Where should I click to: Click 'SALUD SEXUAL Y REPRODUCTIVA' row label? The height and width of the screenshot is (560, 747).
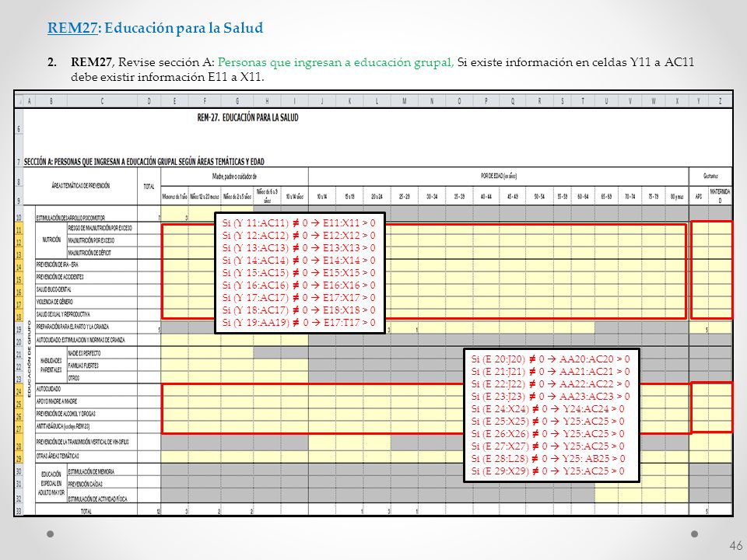point(63,314)
